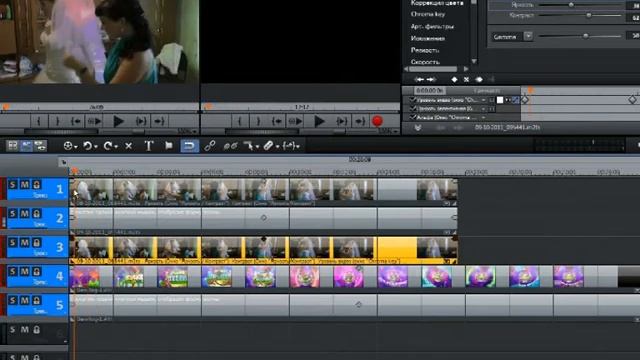Select Скорость in effects list

click(425, 62)
